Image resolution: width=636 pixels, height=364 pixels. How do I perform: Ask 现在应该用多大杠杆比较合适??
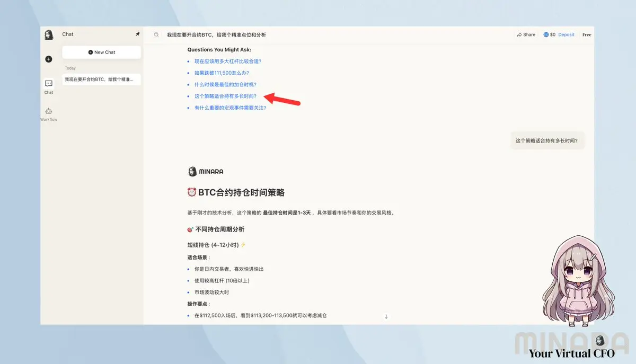228,61
